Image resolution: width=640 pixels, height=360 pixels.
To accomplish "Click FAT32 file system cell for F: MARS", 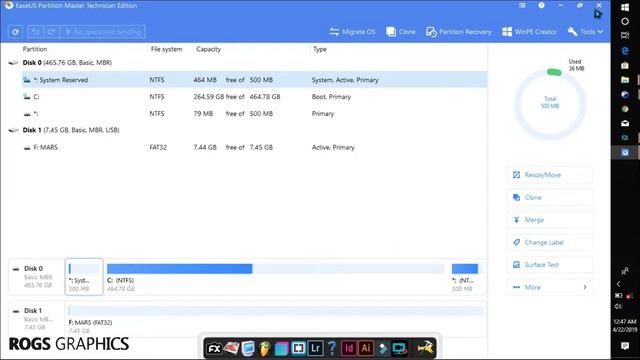I will tap(158, 147).
